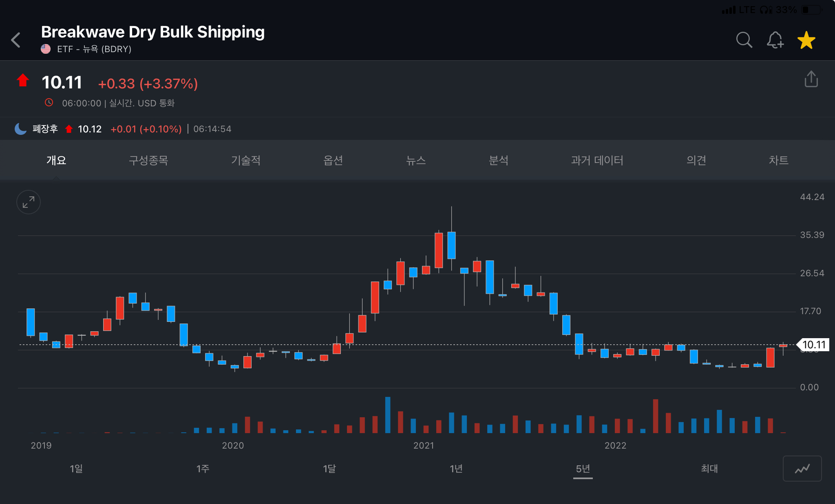
Task: Tap the Breakwave Dry Bulk Shipping title
Action: pyautogui.click(x=153, y=32)
